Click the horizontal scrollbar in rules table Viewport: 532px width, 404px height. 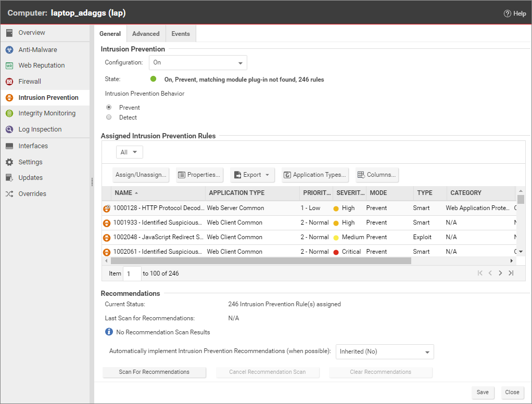[x=260, y=260]
